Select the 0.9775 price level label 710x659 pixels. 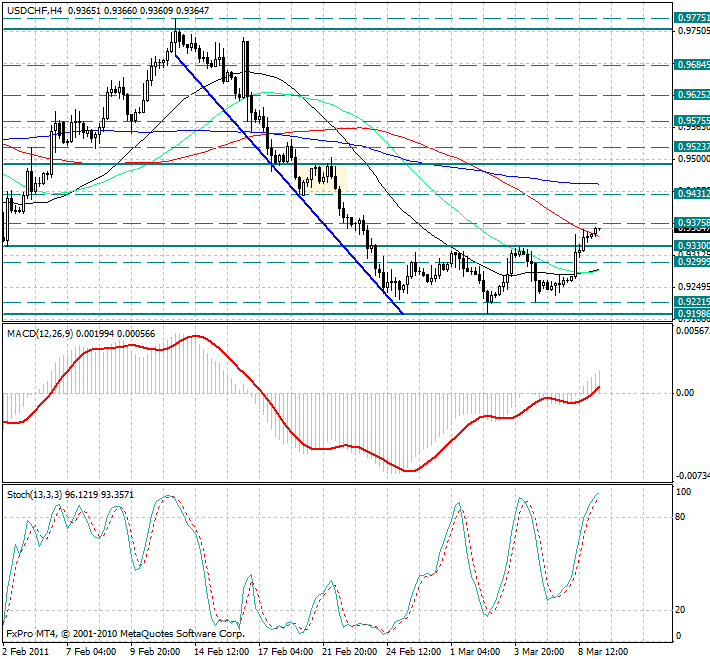tap(692, 18)
